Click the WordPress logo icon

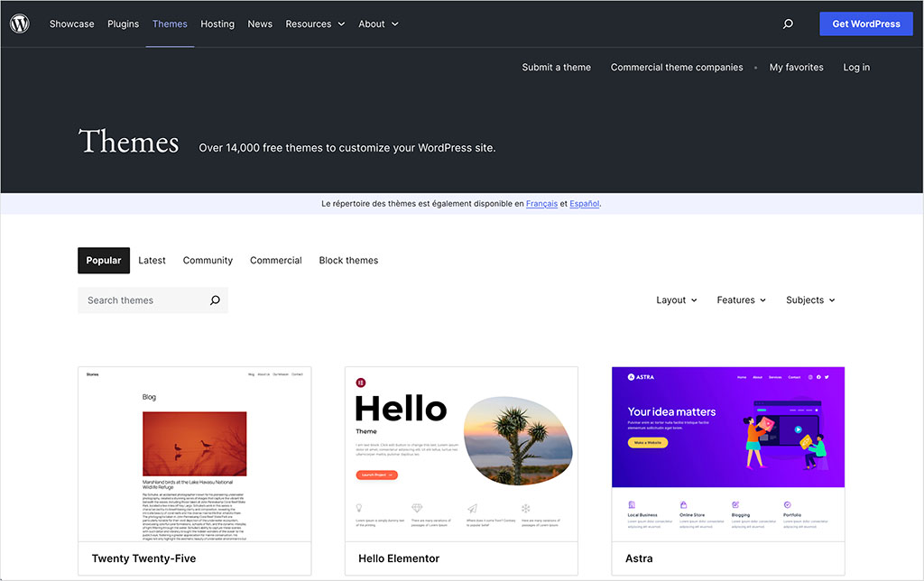[x=20, y=23]
